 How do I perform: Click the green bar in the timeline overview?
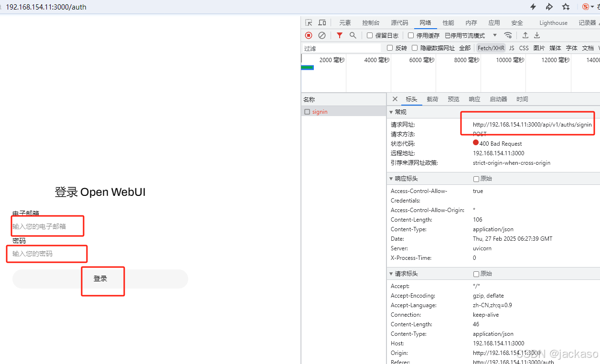point(307,67)
